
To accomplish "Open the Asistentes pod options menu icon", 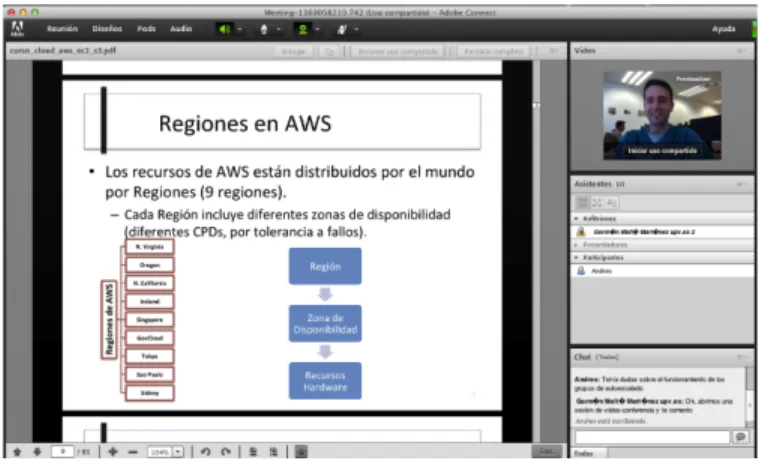I will click(741, 184).
